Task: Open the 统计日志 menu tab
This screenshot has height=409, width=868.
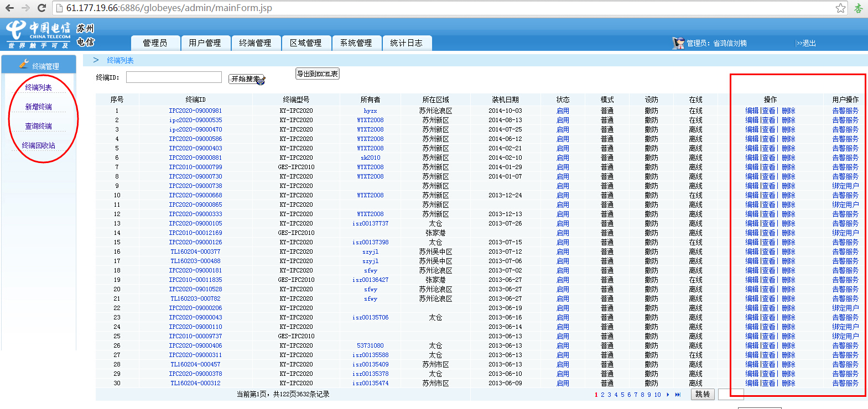Action: click(407, 43)
